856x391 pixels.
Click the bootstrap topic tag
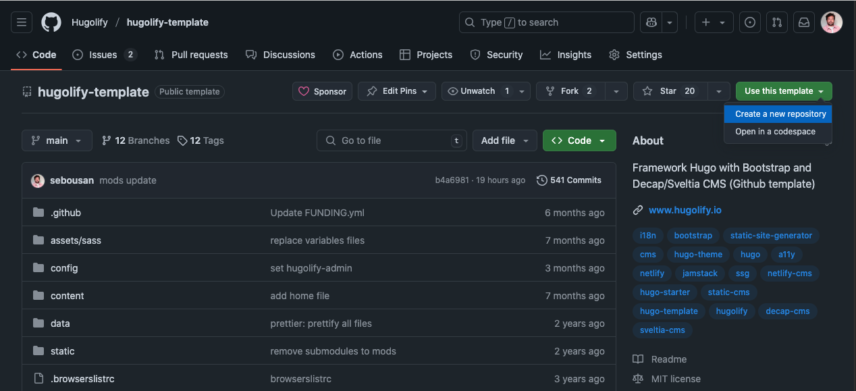[x=693, y=235]
